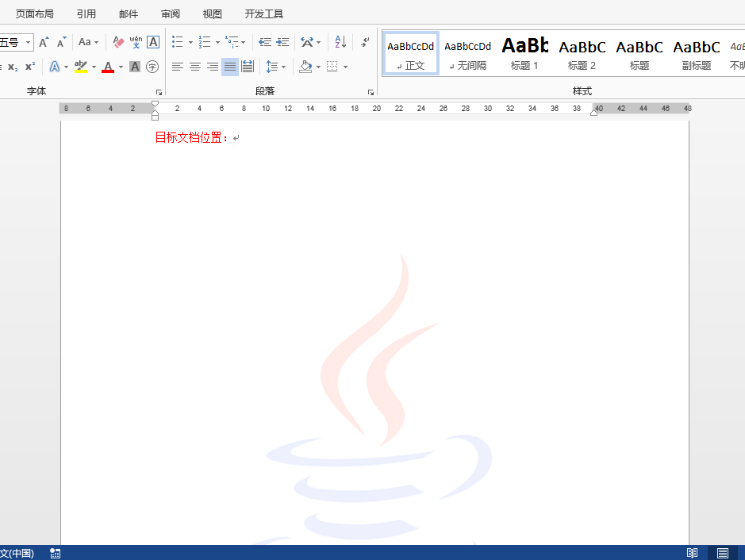745x560 pixels.
Task: Expand the borders dropdown arrow
Action: point(345,67)
